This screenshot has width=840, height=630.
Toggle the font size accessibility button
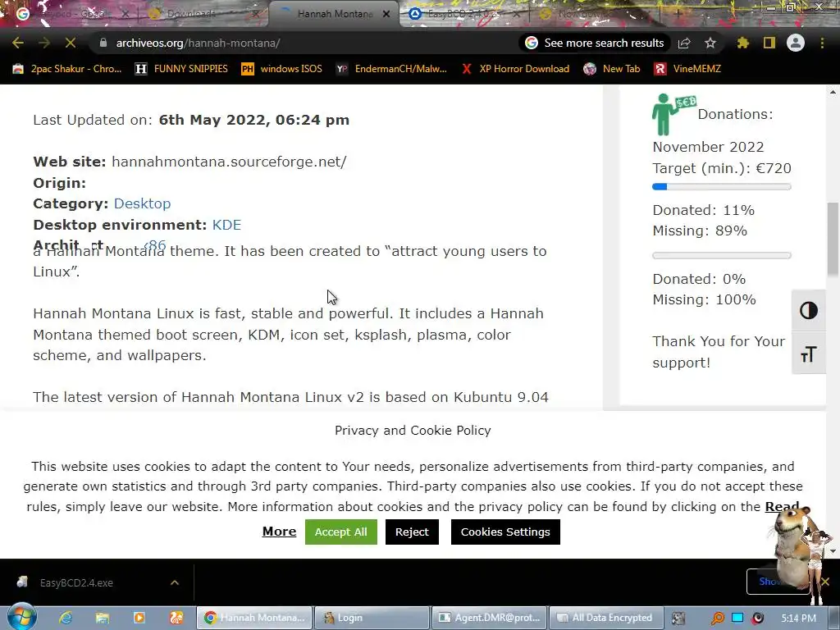[x=808, y=354]
